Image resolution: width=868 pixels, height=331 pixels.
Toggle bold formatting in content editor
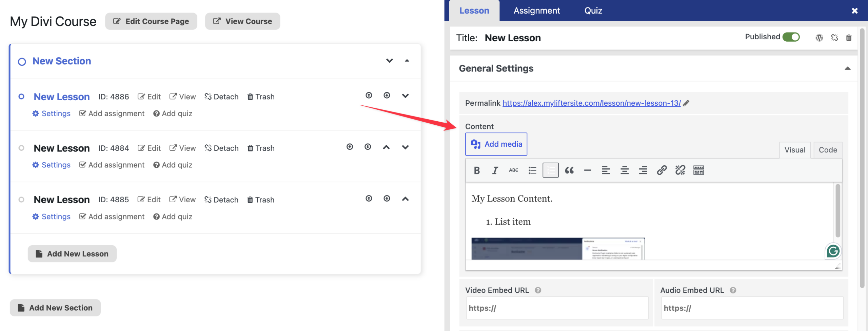coord(477,170)
